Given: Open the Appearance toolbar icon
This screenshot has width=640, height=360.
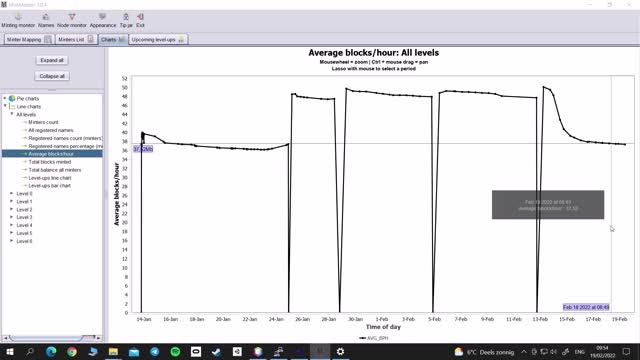Looking at the screenshot, I should coord(102,20).
